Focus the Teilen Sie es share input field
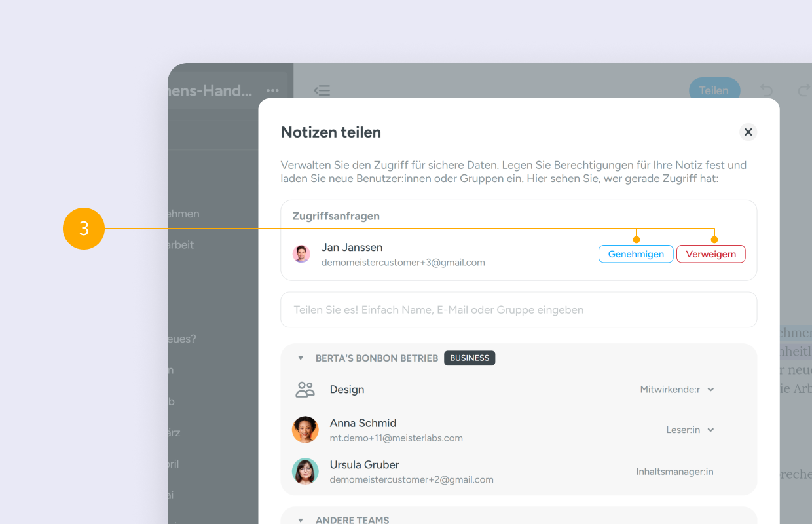 click(519, 310)
